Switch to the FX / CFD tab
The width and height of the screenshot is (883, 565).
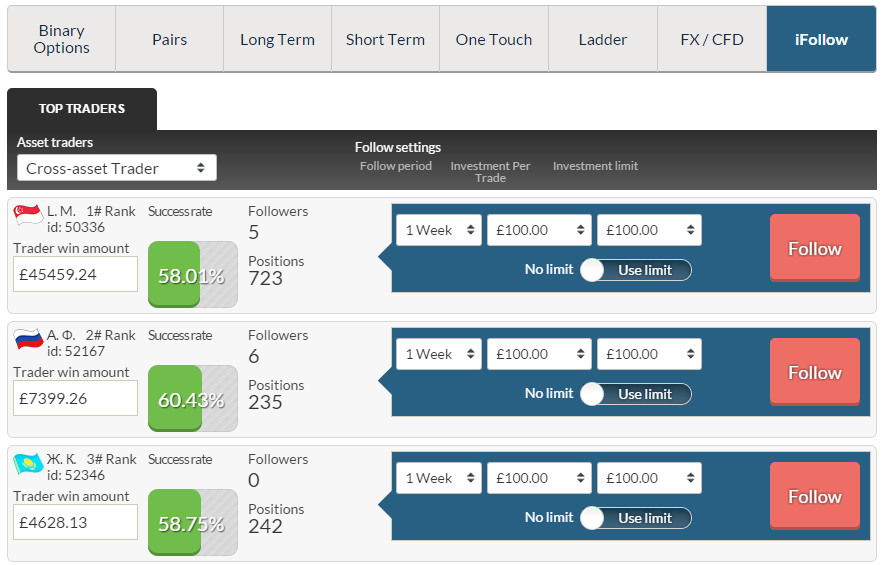click(712, 39)
